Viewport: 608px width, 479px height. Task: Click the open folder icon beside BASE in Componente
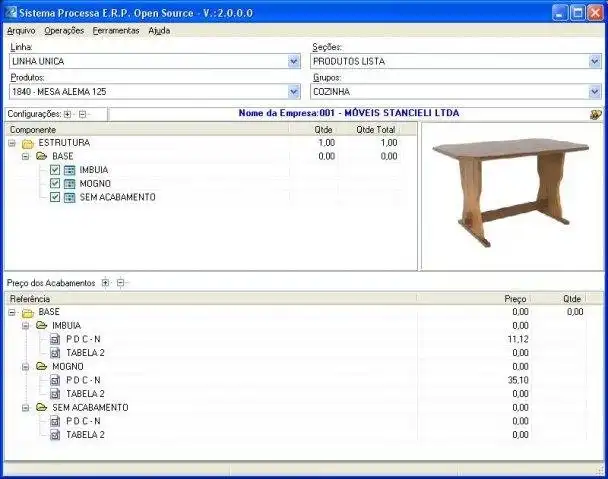pyautogui.click(x=41, y=156)
